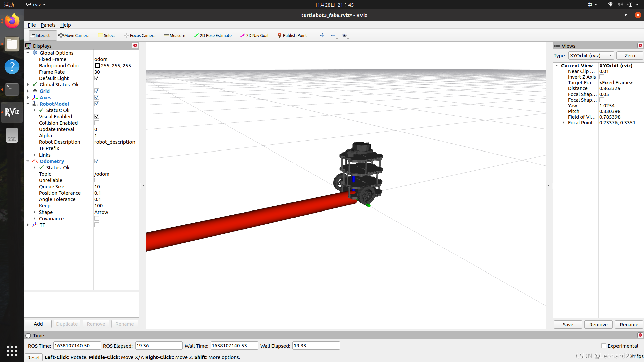Collapse the Odometry display entry
Screen dimensions: 644x362
click(x=28, y=161)
